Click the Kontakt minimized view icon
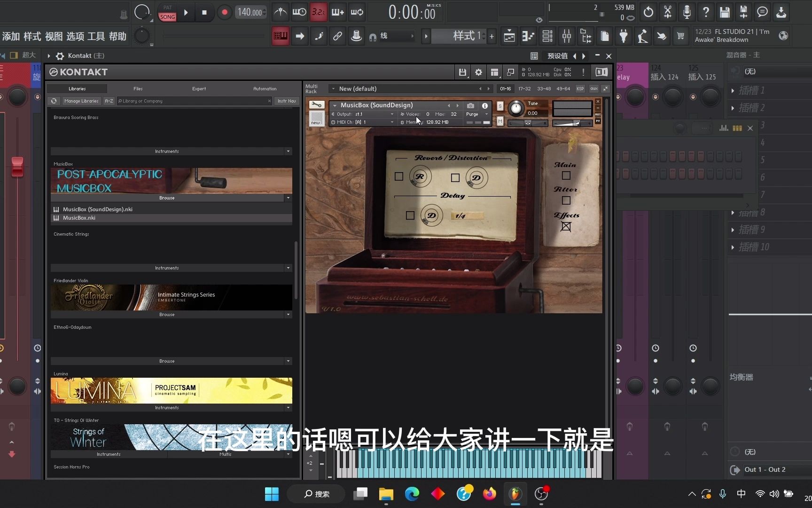This screenshot has height=508, width=812. point(510,72)
